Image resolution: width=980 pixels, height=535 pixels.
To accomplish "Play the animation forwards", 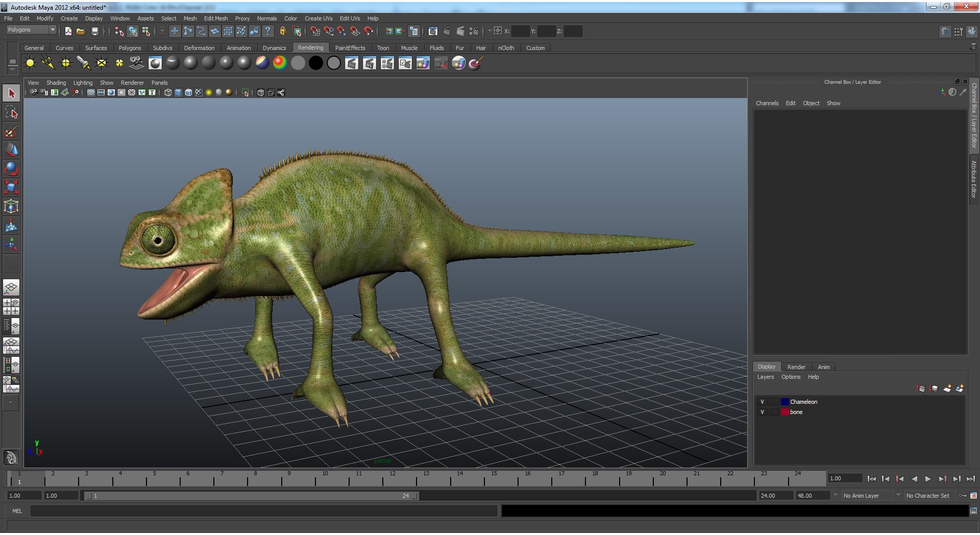I will [928, 479].
